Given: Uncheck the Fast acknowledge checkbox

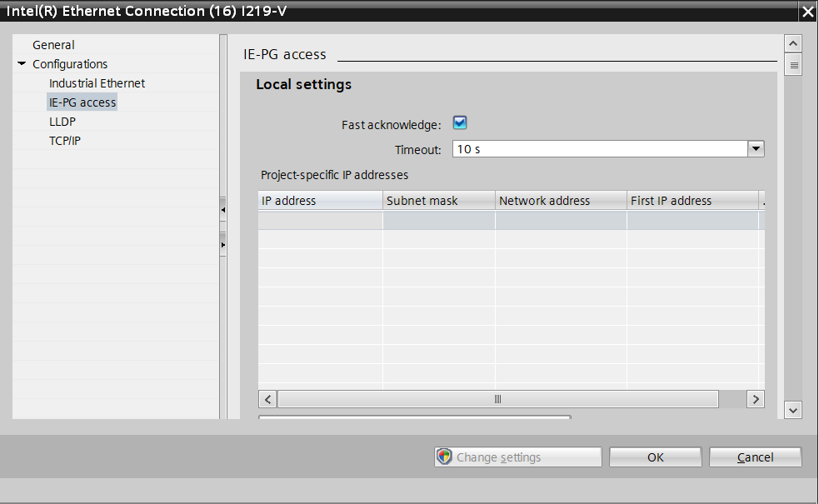Looking at the screenshot, I should (460, 123).
